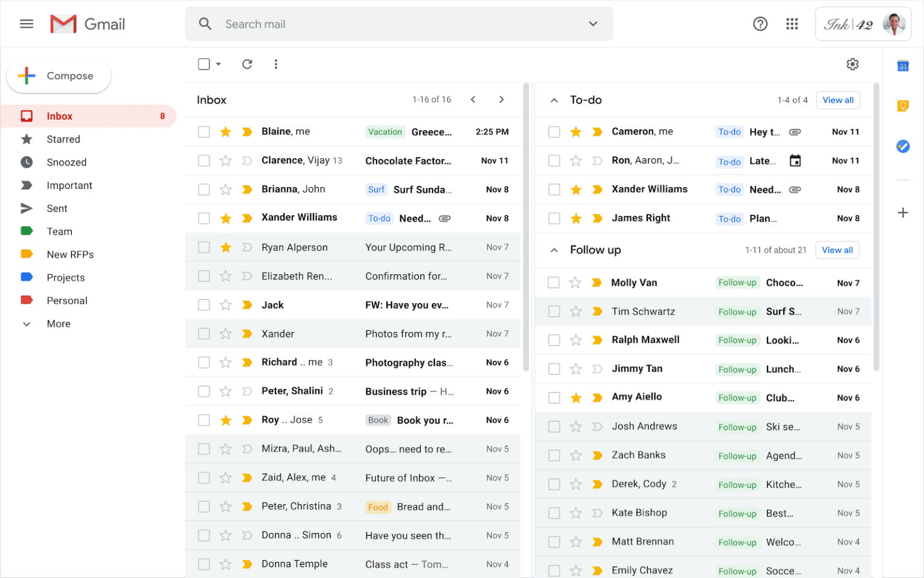This screenshot has height=578, width=924.
Task: Open advanced search options dropdown
Action: tap(593, 24)
